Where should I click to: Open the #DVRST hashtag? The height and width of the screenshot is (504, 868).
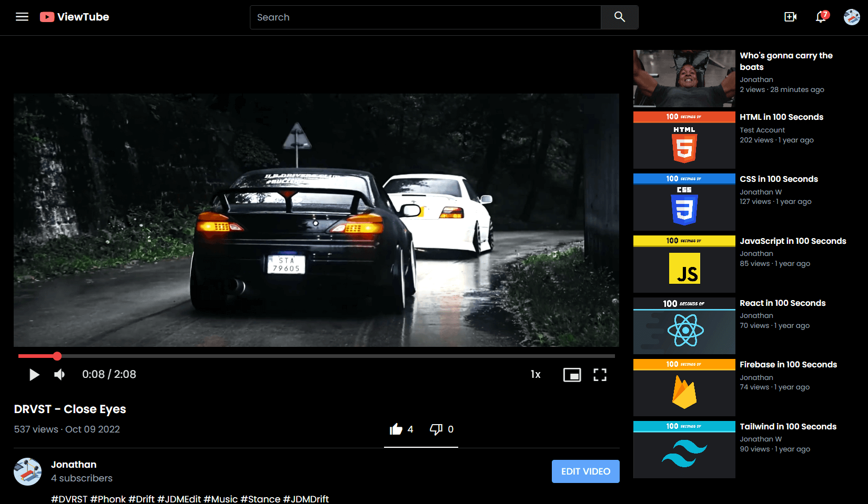69,499
